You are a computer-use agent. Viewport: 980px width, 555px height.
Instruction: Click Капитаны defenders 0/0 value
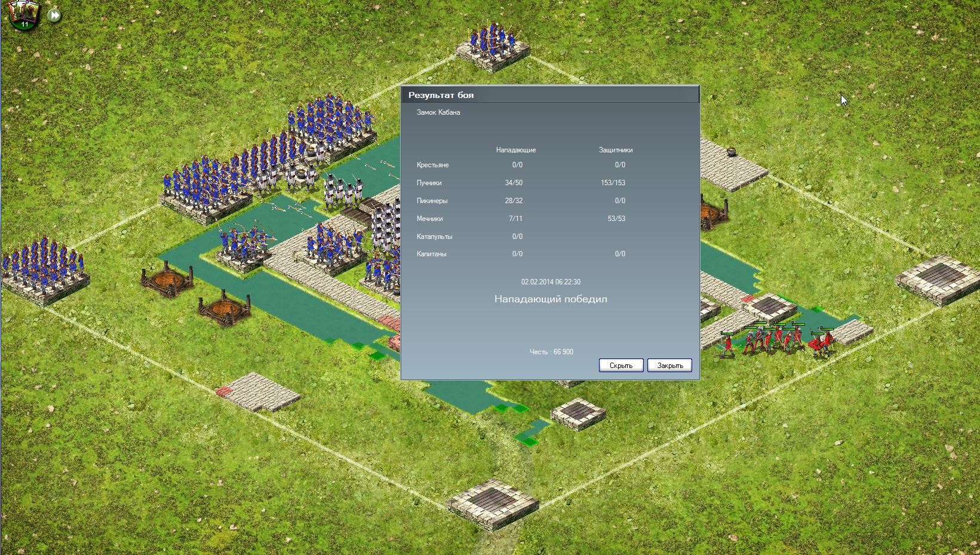point(620,254)
